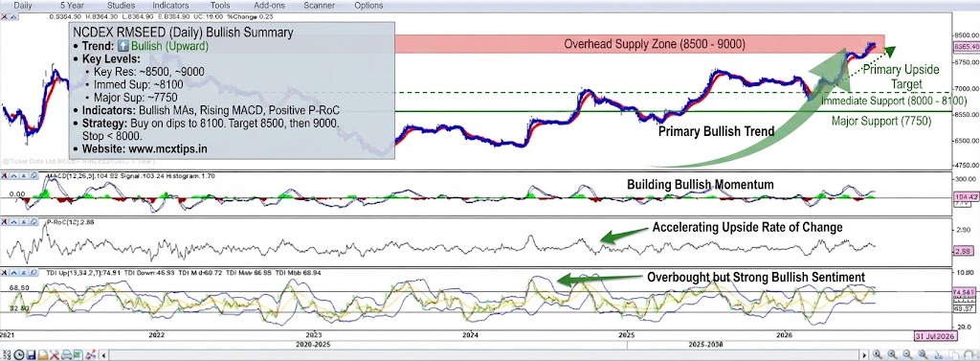
Task: Click the scissors cut icon at bottom right
Action: (938, 354)
